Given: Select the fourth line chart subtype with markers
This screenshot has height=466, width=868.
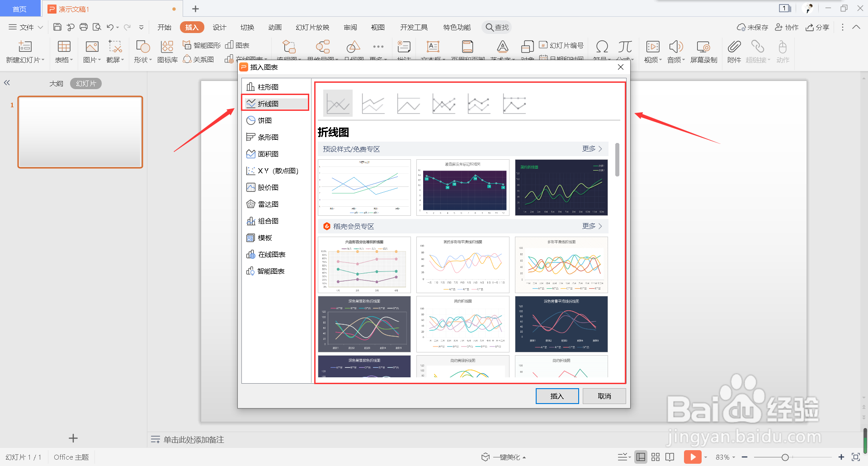Looking at the screenshot, I should (443, 104).
